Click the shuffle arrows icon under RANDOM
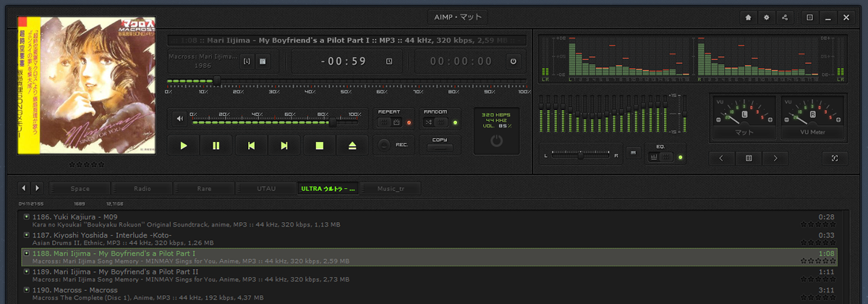Viewport: 868px width, 304px height. point(428,122)
